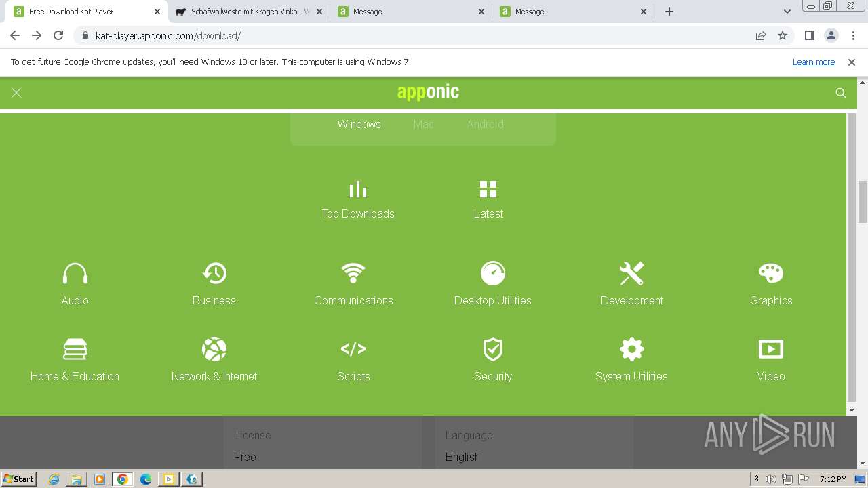Close the Schafwollweste browser tab
This screenshot has width=868, height=488.
coord(319,12)
